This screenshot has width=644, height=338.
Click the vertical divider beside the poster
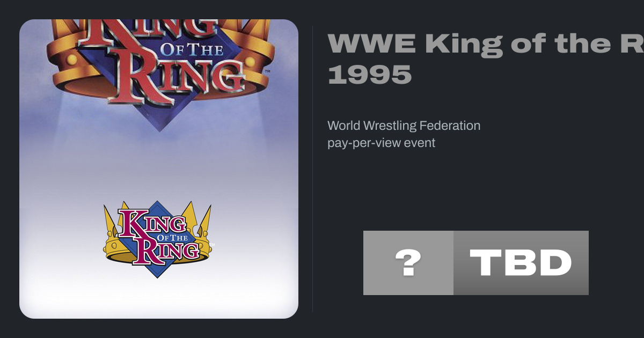click(312, 169)
